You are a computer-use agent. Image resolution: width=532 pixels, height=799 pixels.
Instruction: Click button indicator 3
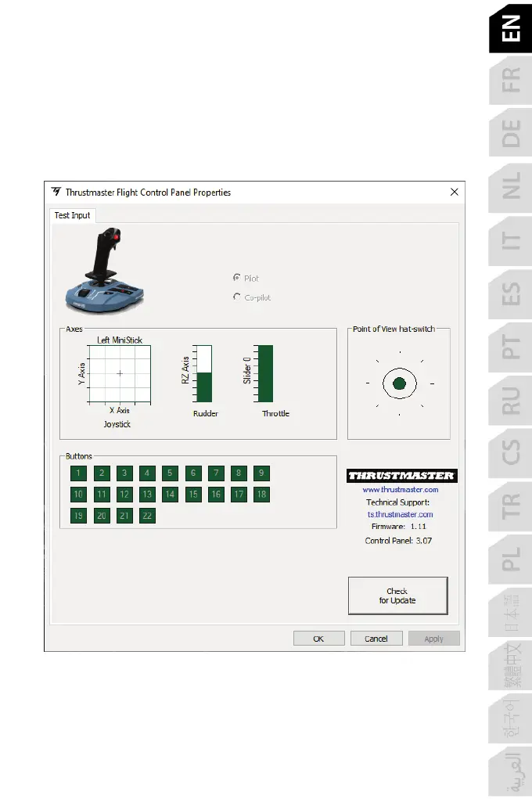[x=124, y=473]
